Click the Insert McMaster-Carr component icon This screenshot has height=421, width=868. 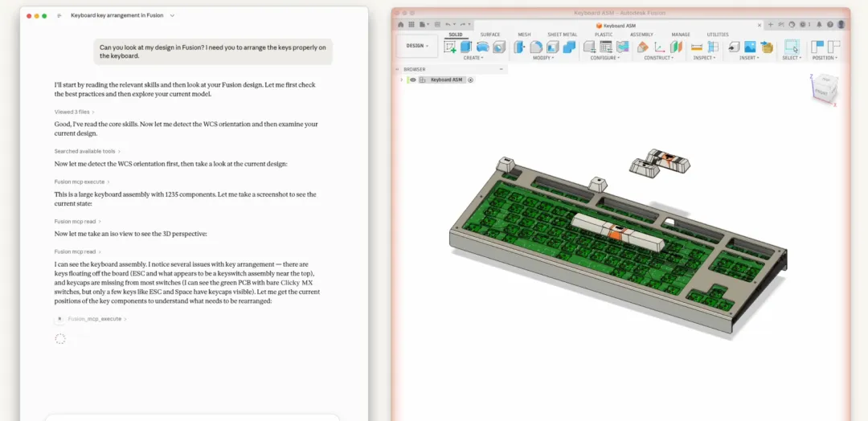coord(767,47)
